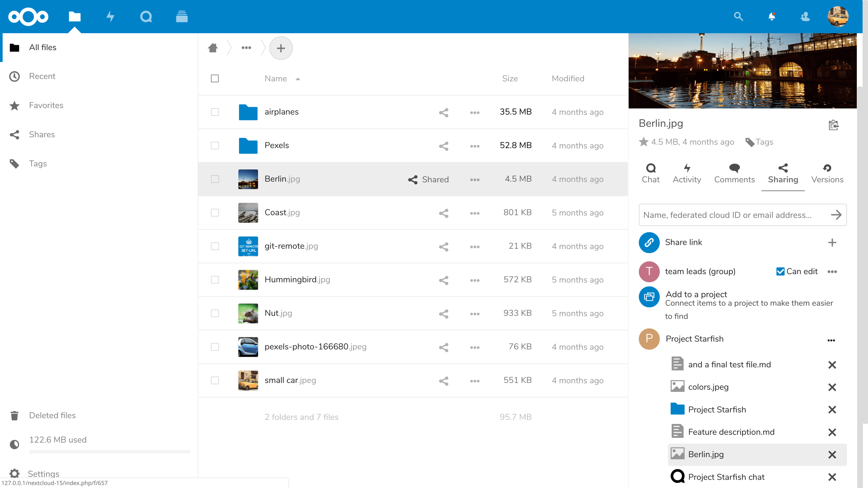Sort by Modified column header
Screen dimensions: 868x488
568,79
